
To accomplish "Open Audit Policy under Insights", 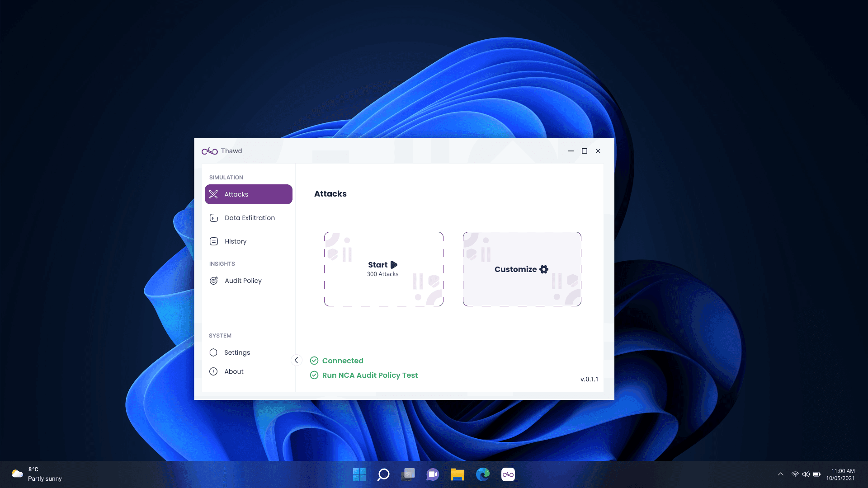I will pos(249,281).
